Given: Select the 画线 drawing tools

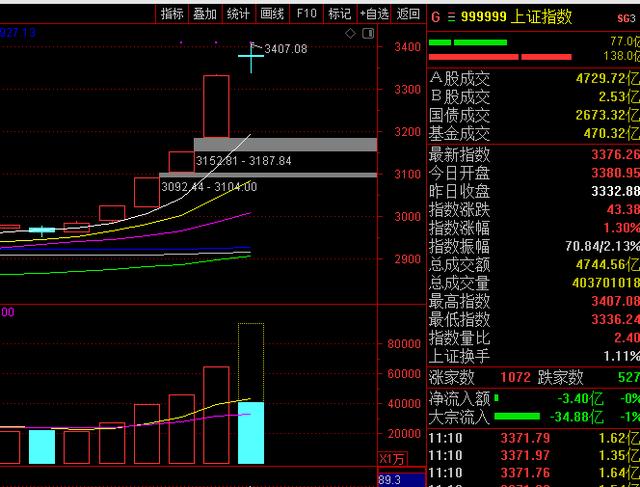Looking at the screenshot, I should pyautogui.click(x=272, y=14).
